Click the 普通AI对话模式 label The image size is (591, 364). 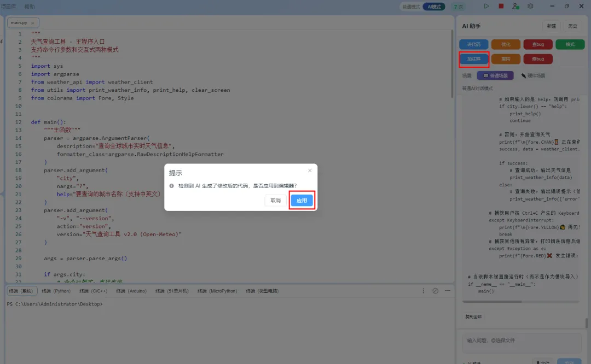click(x=477, y=89)
